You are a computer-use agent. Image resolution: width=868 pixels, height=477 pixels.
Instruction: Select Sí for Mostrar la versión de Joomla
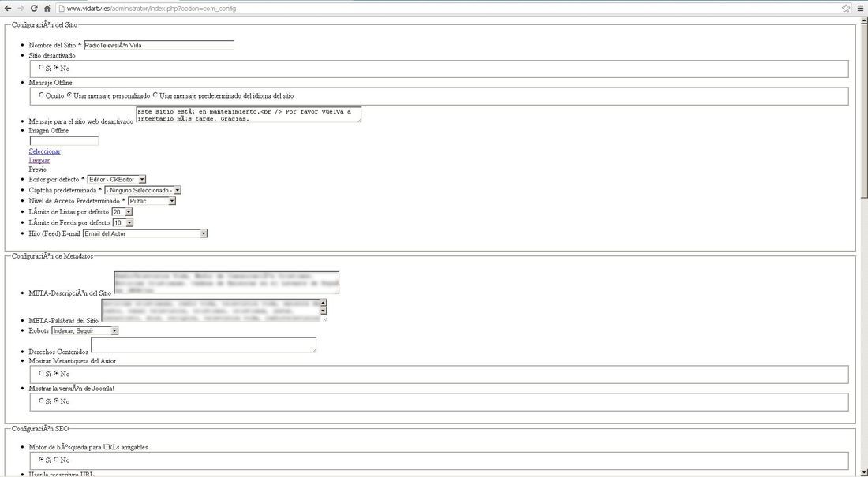coord(42,401)
